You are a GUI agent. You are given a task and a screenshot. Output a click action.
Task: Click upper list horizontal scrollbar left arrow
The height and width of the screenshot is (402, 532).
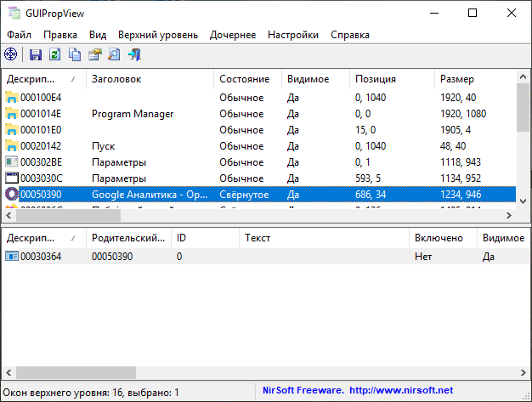coord(8,215)
